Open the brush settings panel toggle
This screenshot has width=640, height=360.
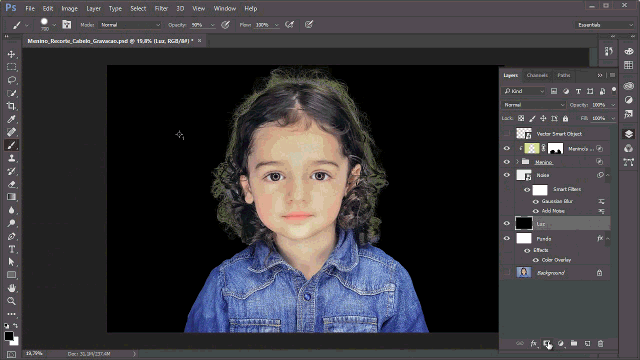coord(67,25)
